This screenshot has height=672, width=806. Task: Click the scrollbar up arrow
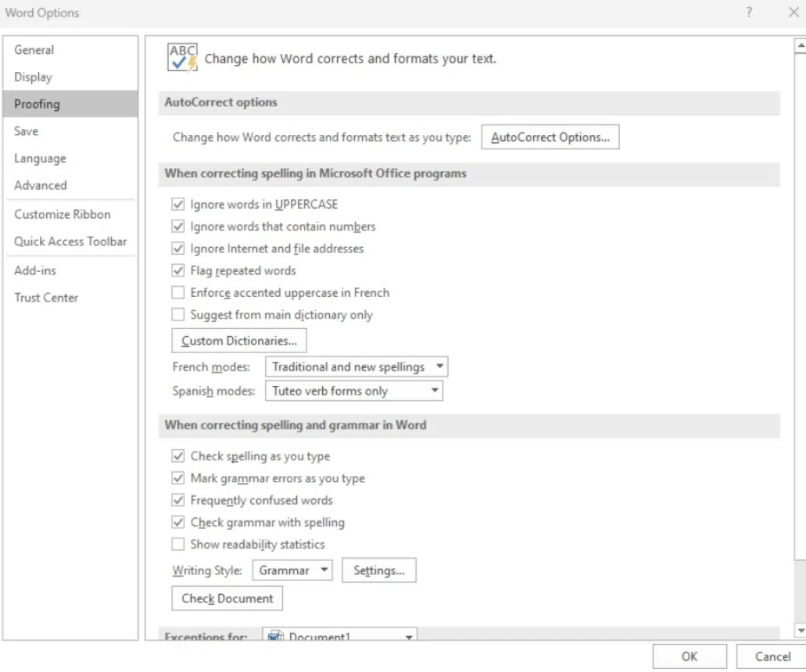pos(801,45)
